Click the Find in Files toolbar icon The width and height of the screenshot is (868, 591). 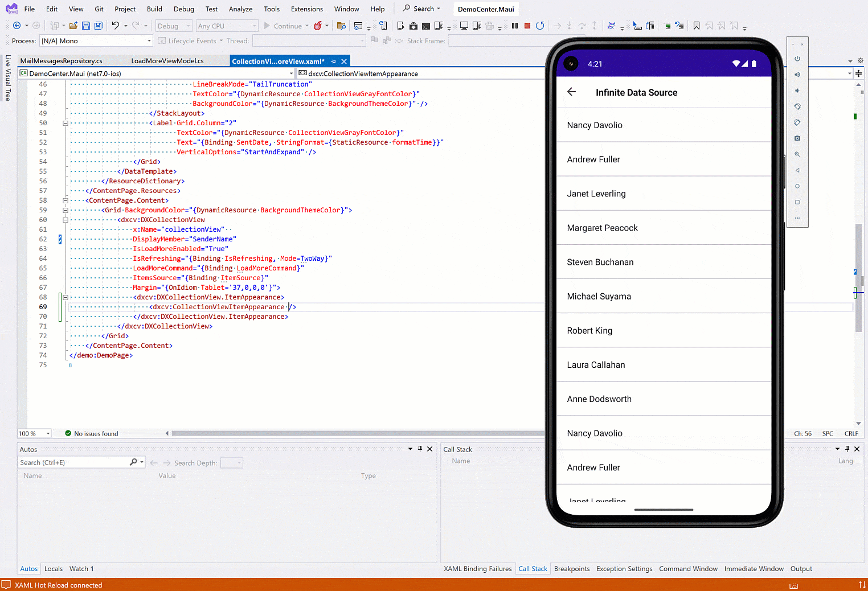pos(341,26)
